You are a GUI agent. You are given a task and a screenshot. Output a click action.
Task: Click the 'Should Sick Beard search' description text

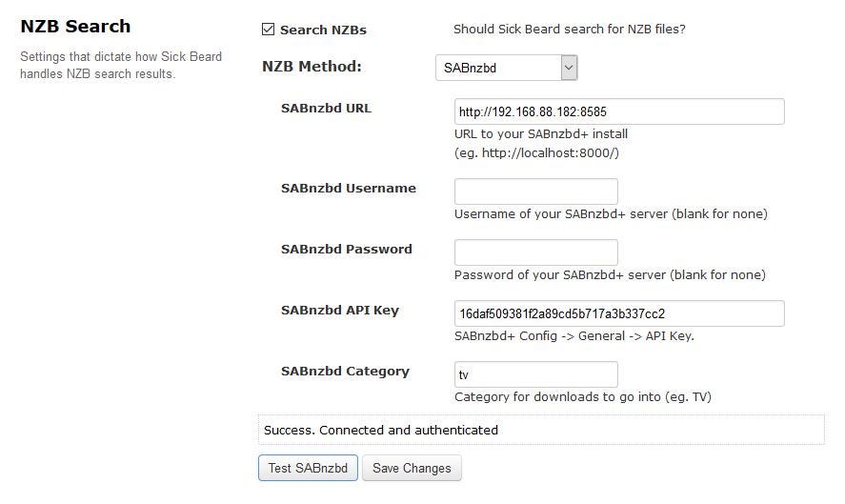[x=569, y=29]
